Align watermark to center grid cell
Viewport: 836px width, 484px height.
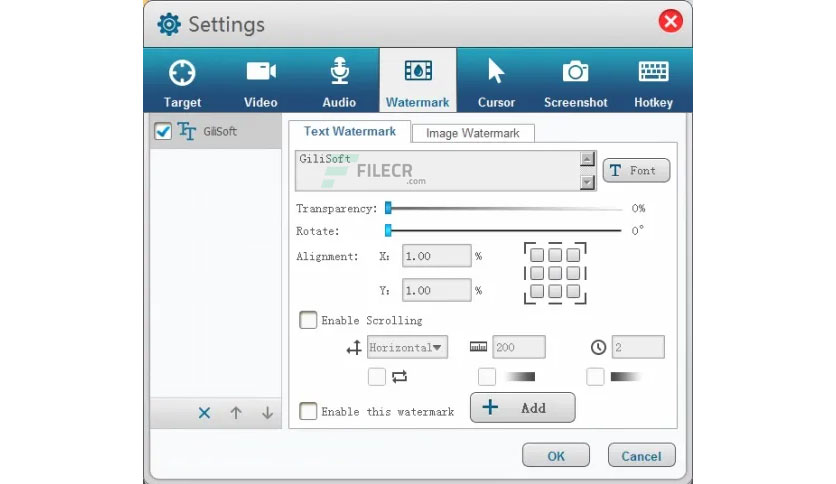[555, 273]
